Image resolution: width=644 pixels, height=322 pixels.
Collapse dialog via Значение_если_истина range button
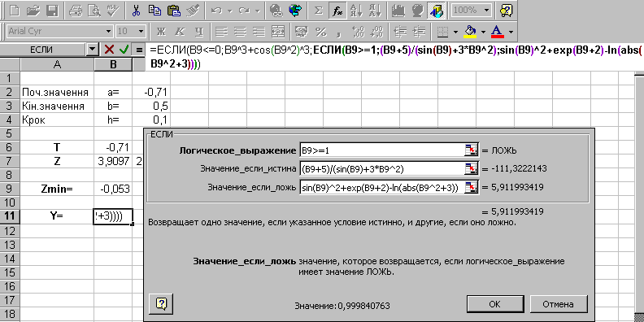tap(472, 169)
